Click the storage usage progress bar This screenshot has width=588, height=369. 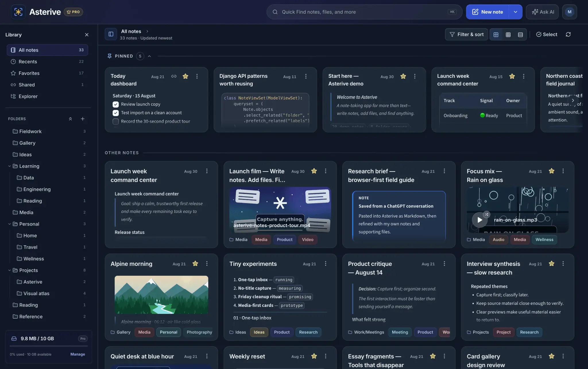pos(49,346)
